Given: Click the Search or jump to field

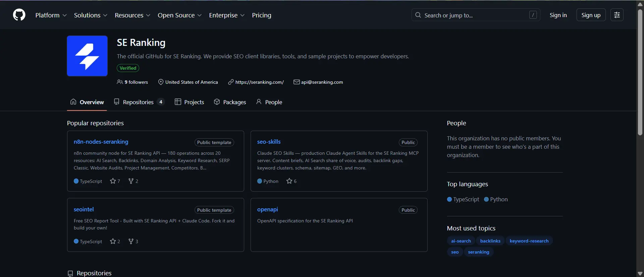Looking at the screenshot, I should pos(476,15).
